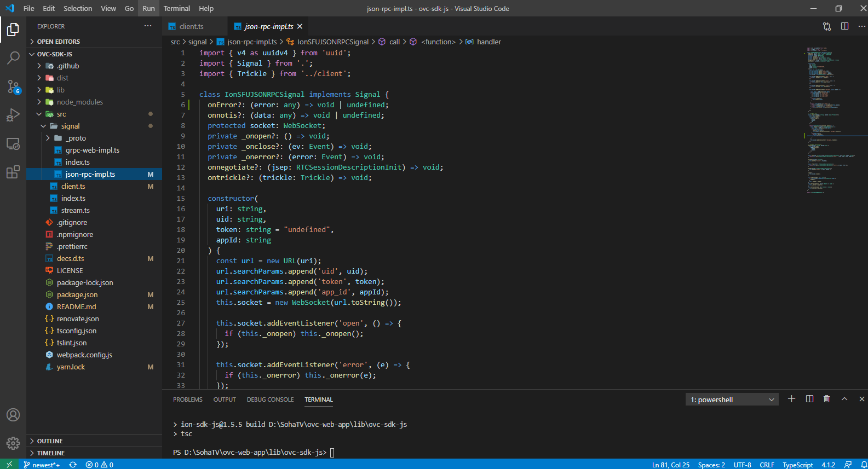Screen dimensions: 868x469
Task: Click IonSFUJSONRPCSignal in the breadcrumb
Action: pos(333,42)
